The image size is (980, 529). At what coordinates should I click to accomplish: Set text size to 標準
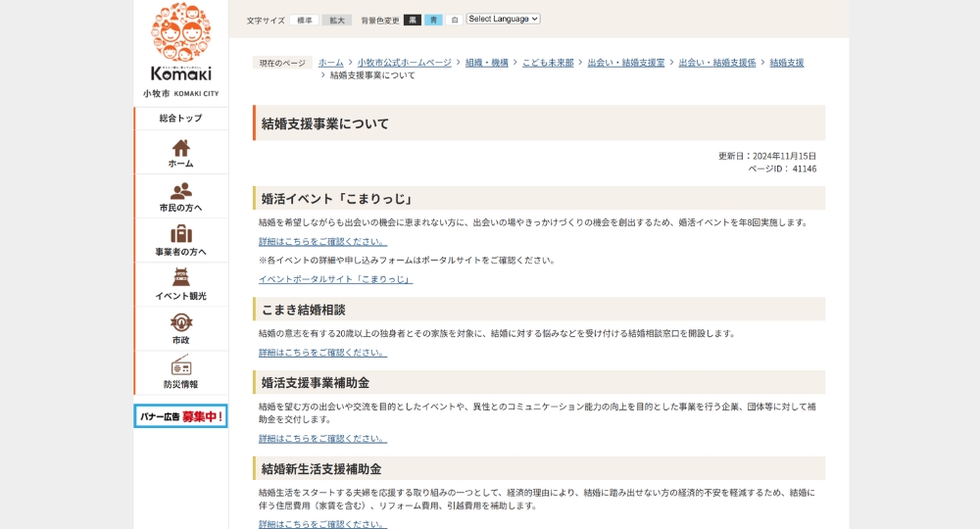point(305,20)
